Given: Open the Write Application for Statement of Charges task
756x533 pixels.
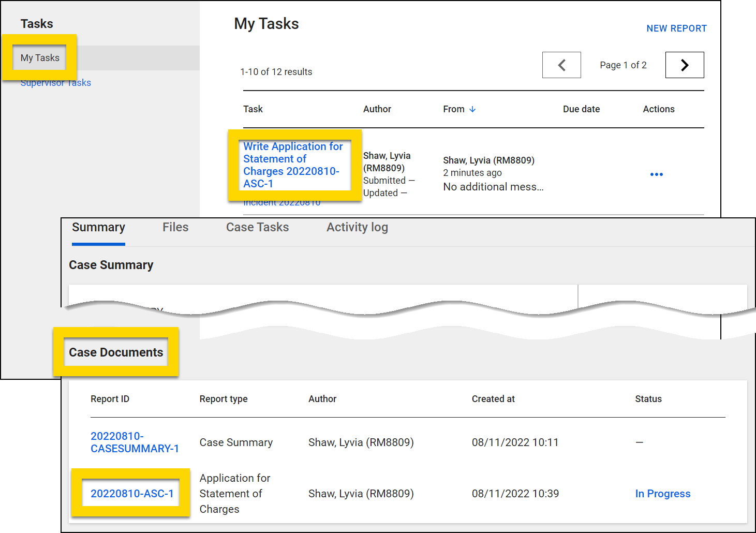Looking at the screenshot, I should 293,165.
